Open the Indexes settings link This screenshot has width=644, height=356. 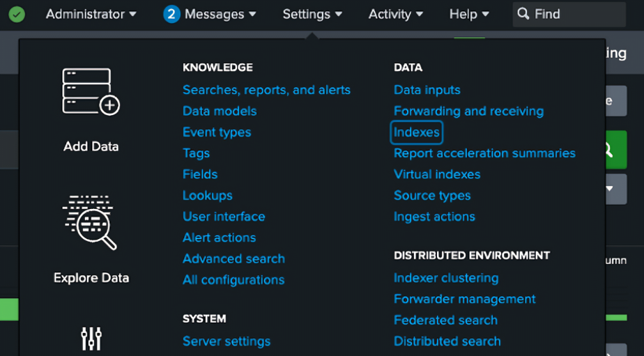(417, 132)
